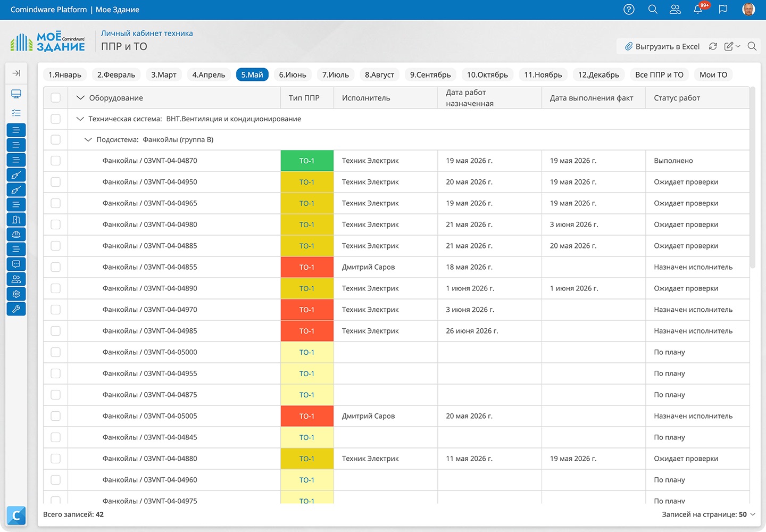This screenshot has width=766, height=532.
Task: Switch to the 6.Июнь tab
Action: (293, 74)
